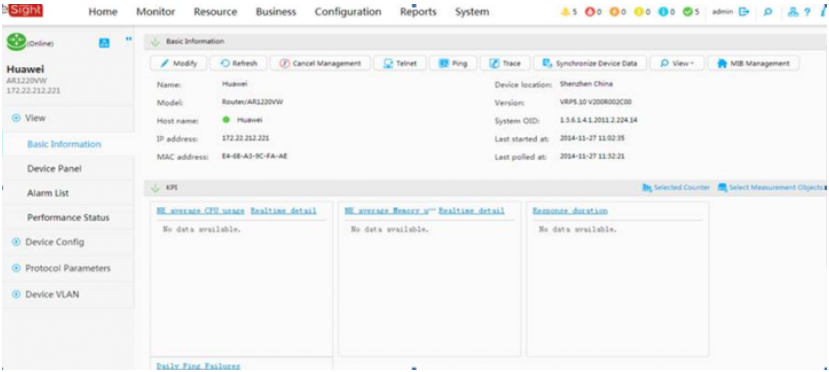Image resolution: width=829 pixels, height=372 pixels.
Task: Click the Trace button
Action: [x=505, y=63]
